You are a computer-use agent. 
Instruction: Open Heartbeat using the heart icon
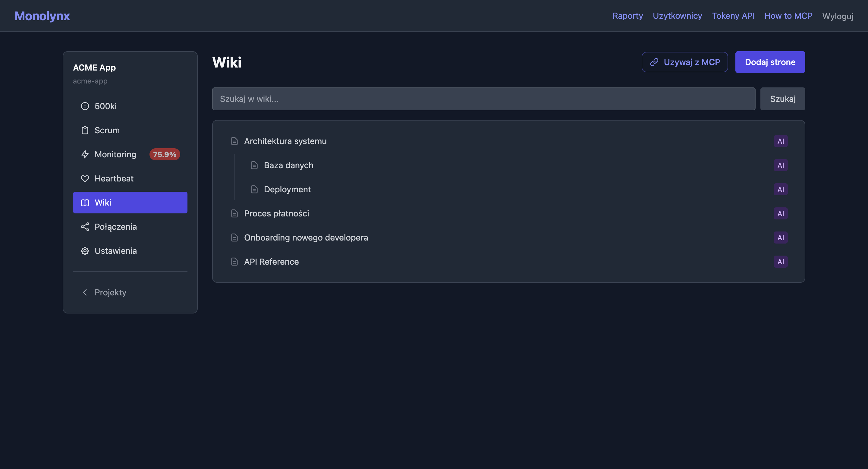[x=85, y=178]
